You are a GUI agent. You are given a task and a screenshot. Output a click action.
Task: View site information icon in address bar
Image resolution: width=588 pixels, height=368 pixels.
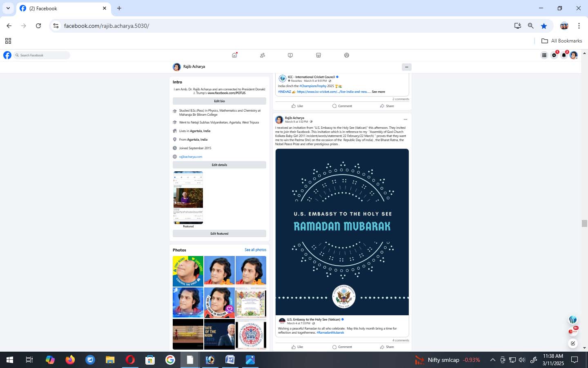tap(56, 26)
